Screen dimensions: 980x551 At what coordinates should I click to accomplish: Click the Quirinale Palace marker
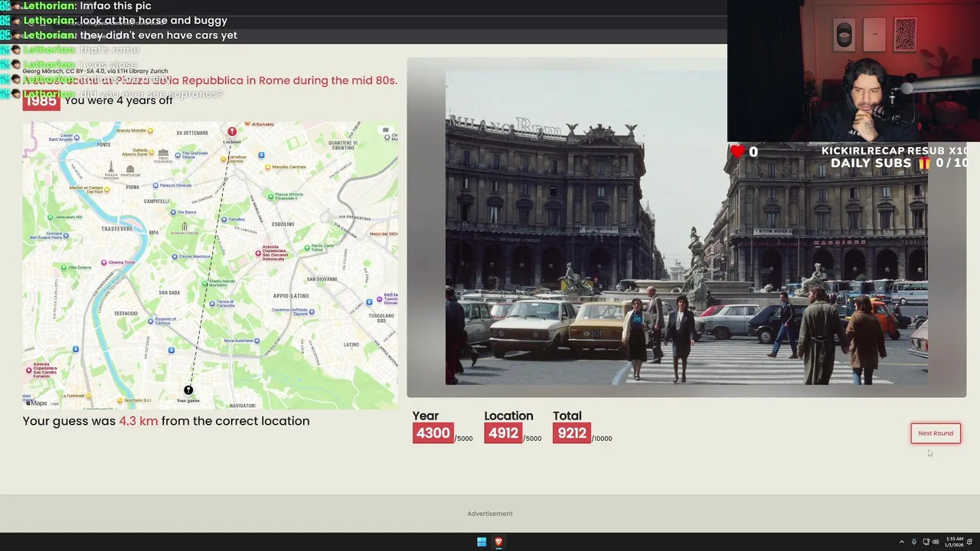[x=178, y=154]
